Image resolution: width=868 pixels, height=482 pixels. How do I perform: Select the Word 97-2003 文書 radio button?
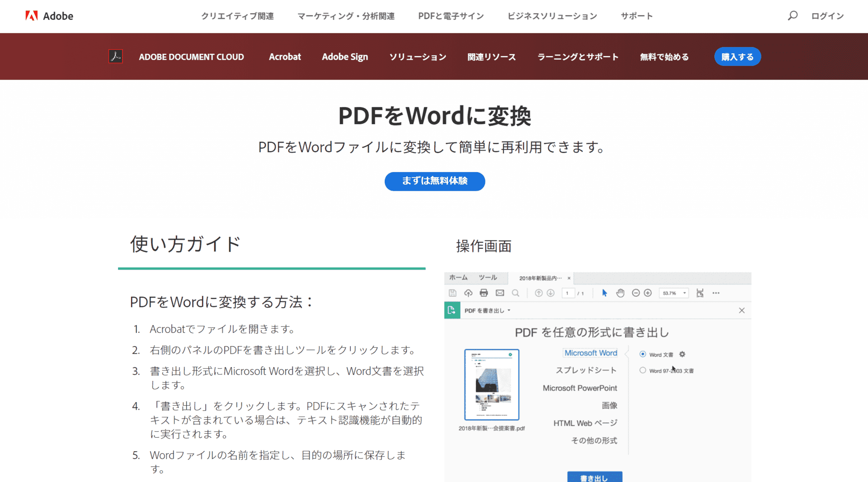tap(642, 370)
